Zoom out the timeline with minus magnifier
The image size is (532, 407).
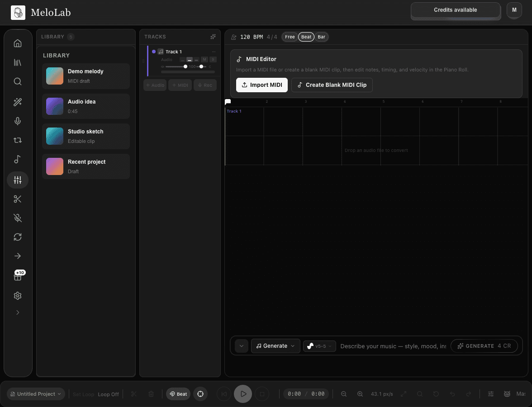(x=344, y=394)
